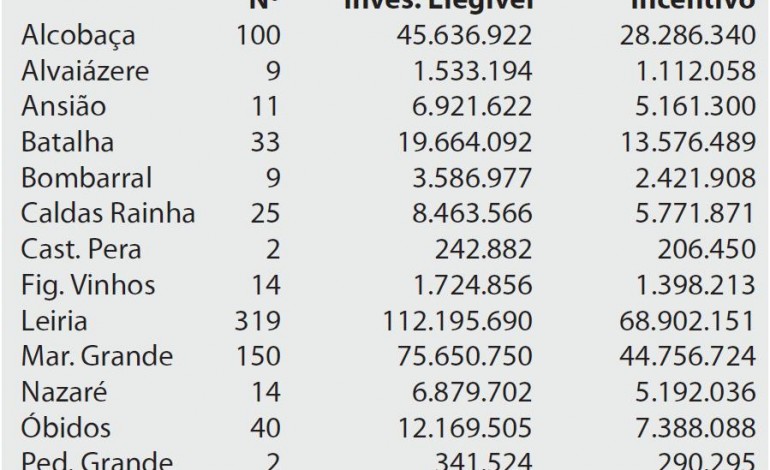Select the Caldas Rainha row label
Viewport: 770px width, 470px height.
coord(107,215)
